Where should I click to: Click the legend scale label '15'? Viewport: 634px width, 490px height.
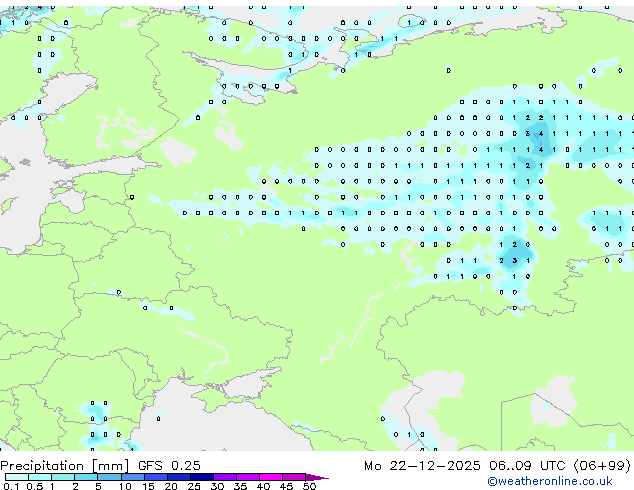pos(148,486)
